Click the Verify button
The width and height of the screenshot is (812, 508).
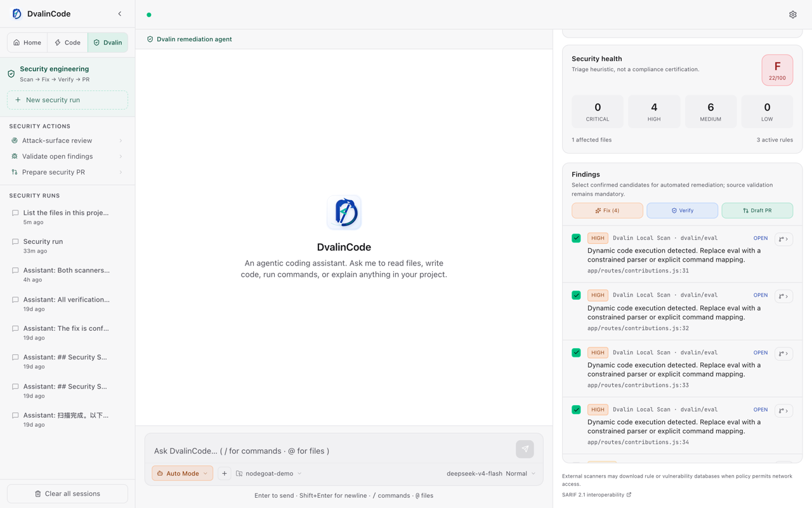tap(683, 211)
